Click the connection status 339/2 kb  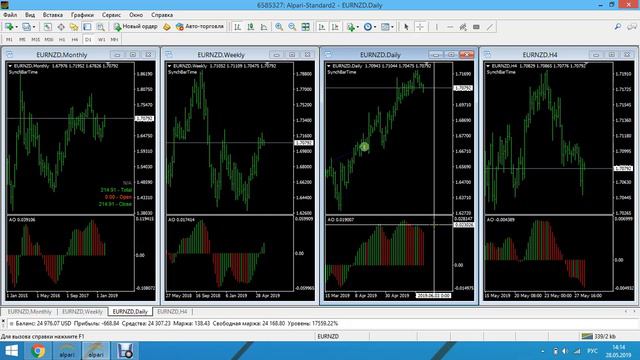point(599,336)
